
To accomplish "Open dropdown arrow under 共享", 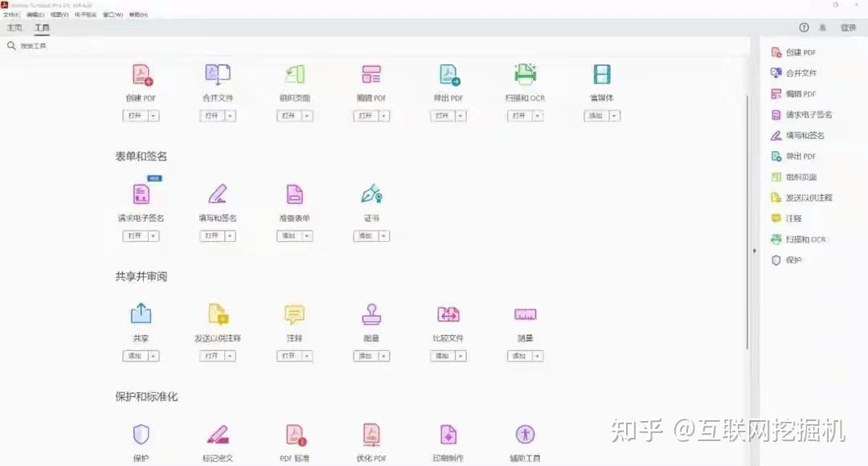I will 154,356.
